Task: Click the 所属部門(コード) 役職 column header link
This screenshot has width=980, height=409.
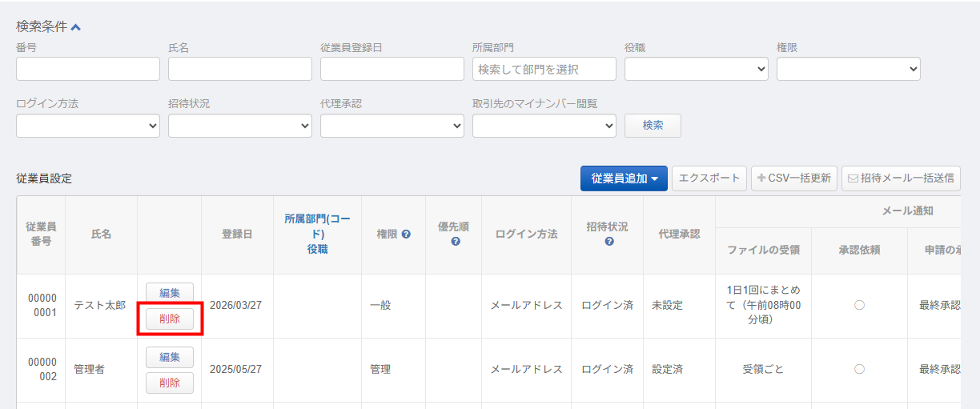Action: pos(317,234)
